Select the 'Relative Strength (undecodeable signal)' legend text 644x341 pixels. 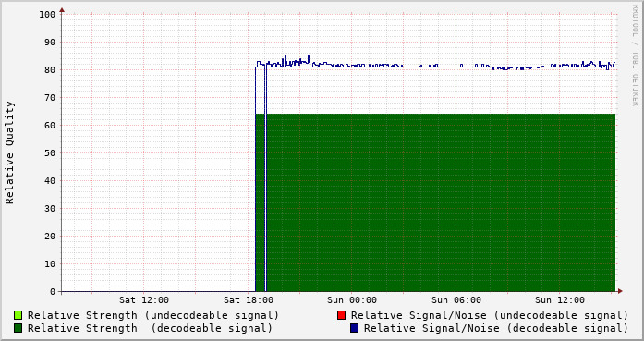point(153,315)
